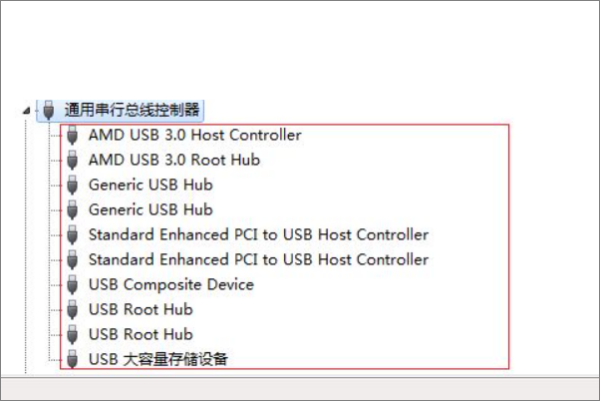Select the first Generic USB Hub text
The width and height of the screenshot is (600, 401).
150,184
